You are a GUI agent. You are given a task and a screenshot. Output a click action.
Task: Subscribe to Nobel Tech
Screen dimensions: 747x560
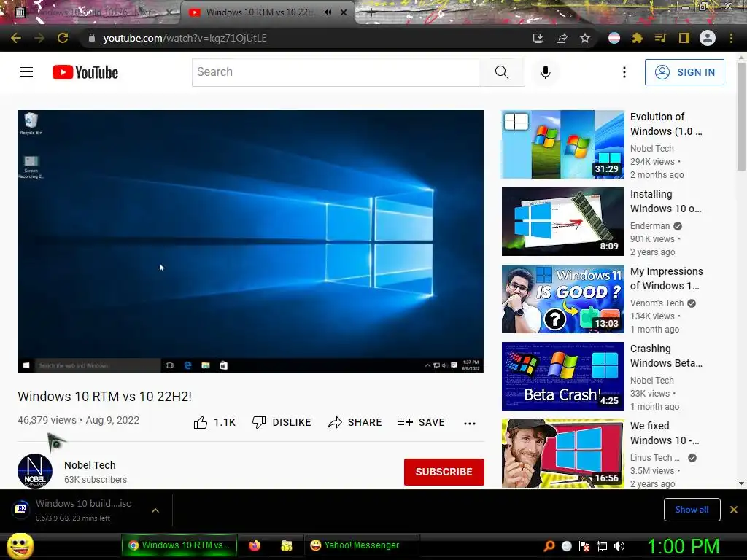[x=444, y=472]
